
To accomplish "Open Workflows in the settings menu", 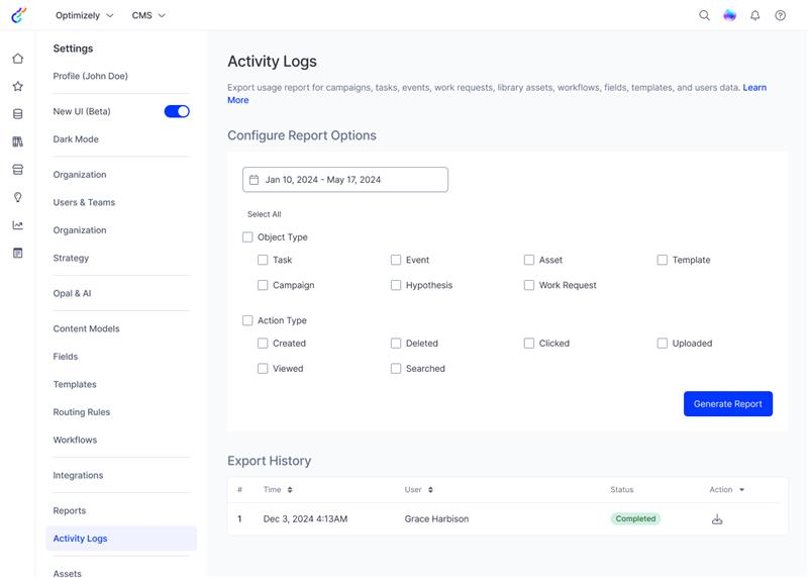I will coord(75,440).
